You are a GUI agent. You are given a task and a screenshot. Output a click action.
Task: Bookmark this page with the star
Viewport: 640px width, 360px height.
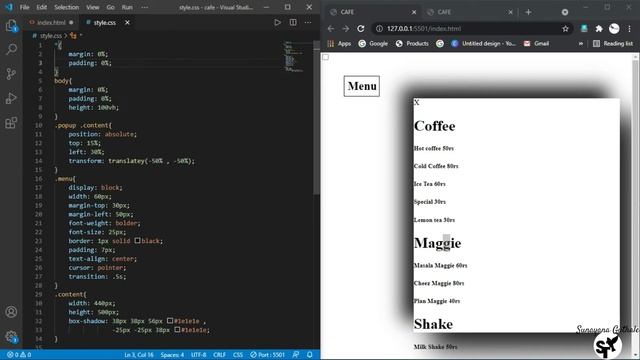pos(565,29)
